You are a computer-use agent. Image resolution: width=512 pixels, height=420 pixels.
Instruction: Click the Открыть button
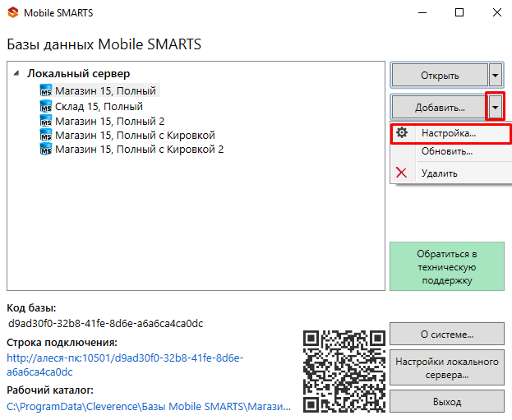pyautogui.click(x=440, y=76)
